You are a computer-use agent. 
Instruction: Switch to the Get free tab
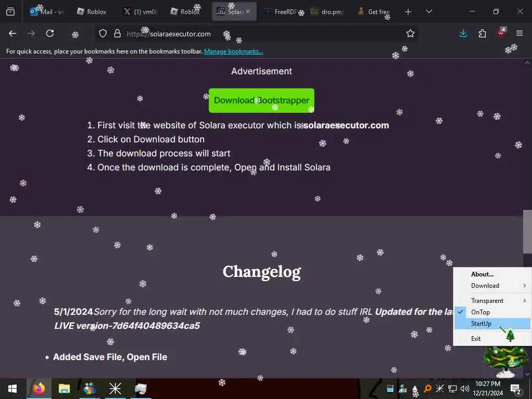click(375, 12)
